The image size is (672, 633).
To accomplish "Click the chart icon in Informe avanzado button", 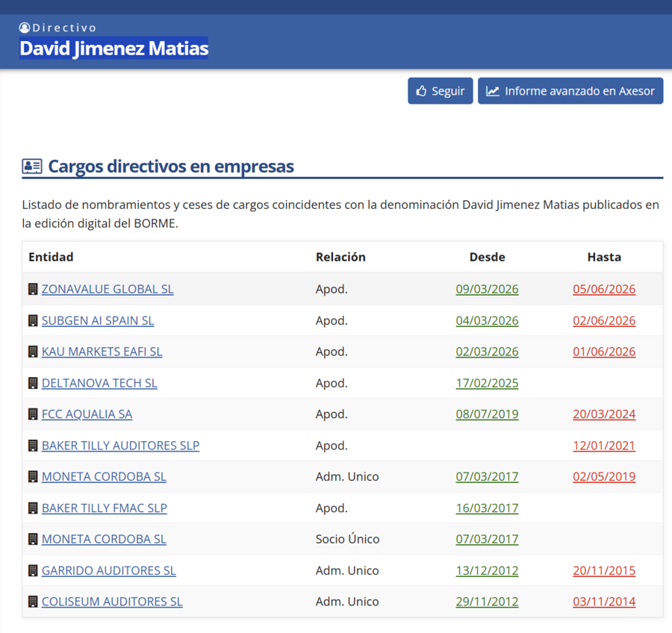I will point(493,91).
